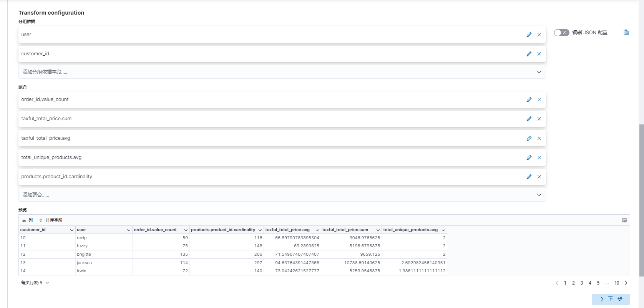Open 添加聚合 dropdown
Viewport: 644px width, 308px height.
pos(282,195)
